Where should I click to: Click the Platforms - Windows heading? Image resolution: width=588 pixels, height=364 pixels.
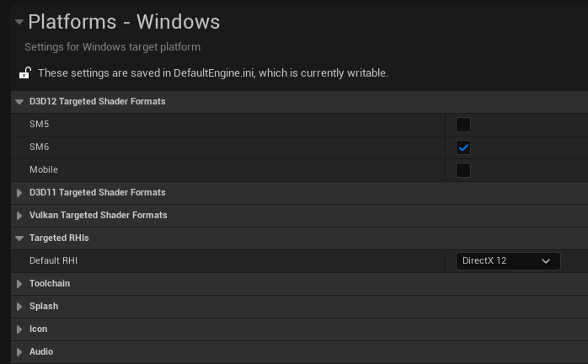tap(124, 22)
